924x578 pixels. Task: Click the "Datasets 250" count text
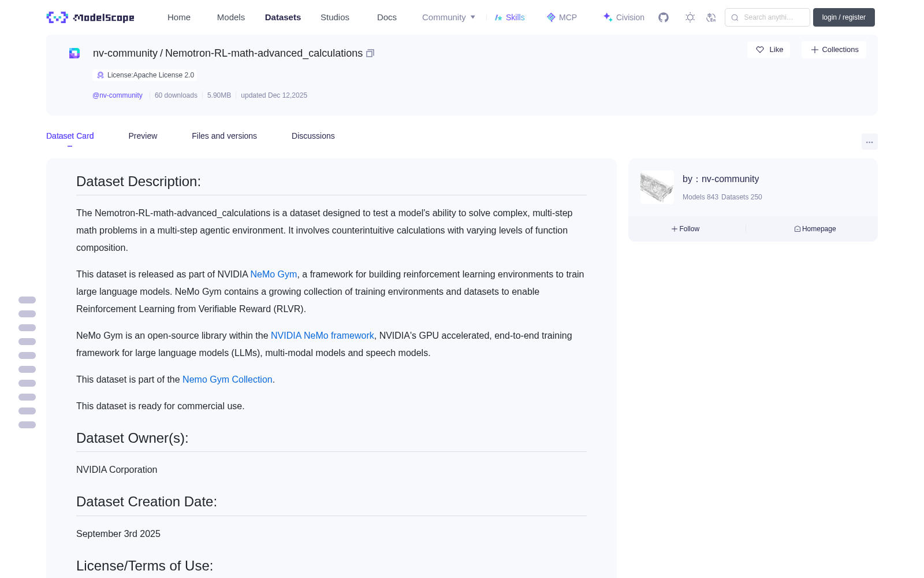tap(742, 197)
